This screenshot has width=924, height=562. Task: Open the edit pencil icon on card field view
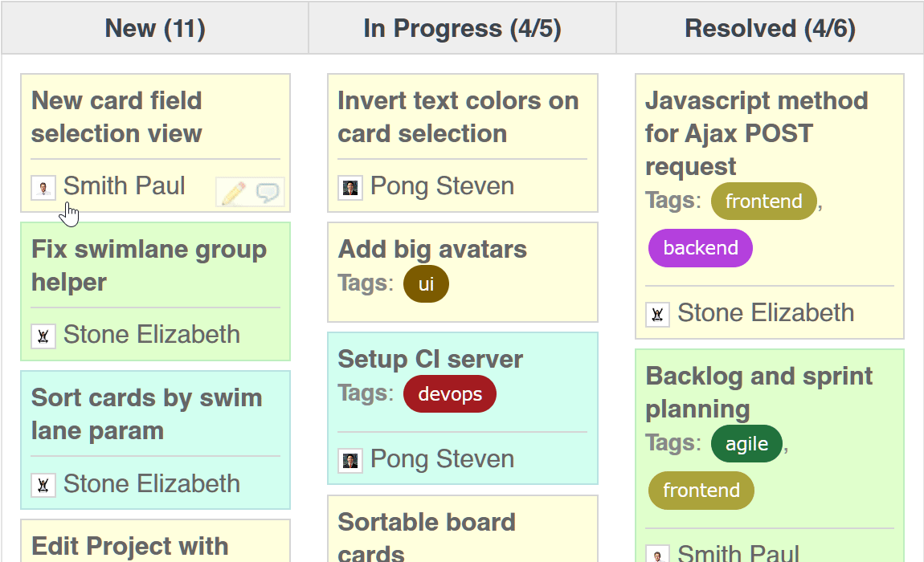tap(231, 192)
